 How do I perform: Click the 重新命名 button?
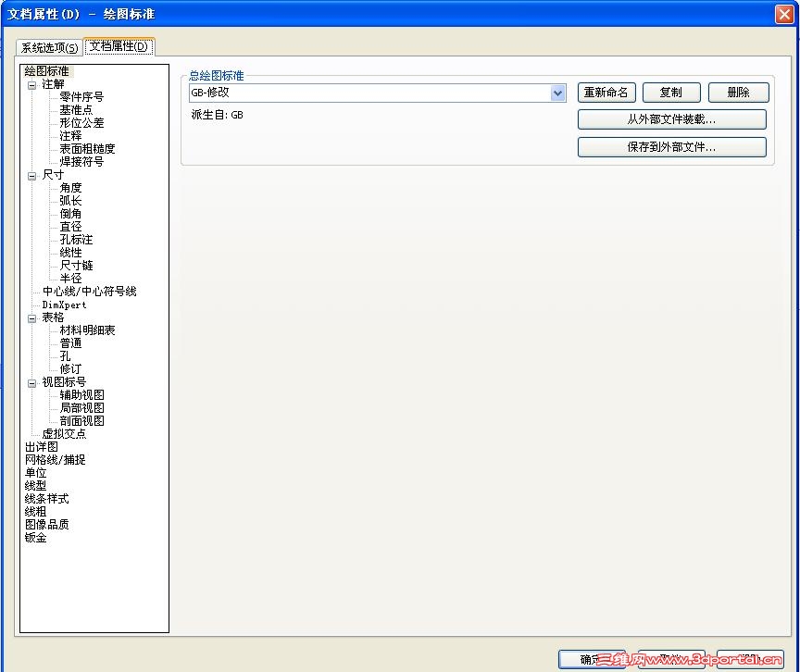pyautogui.click(x=606, y=93)
